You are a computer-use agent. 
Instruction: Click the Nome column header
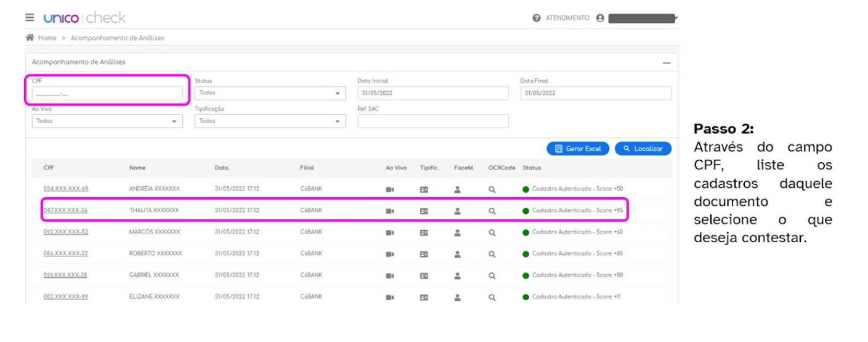pyautogui.click(x=137, y=168)
